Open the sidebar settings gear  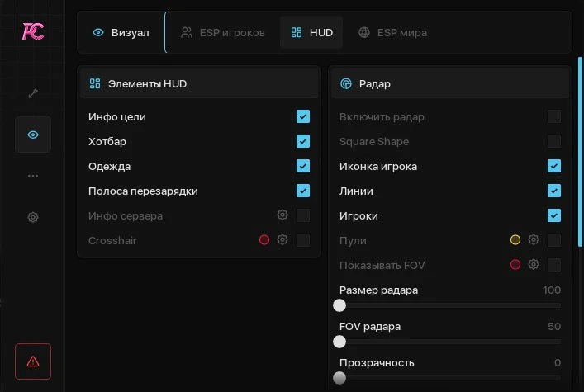pyautogui.click(x=33, y=217)
